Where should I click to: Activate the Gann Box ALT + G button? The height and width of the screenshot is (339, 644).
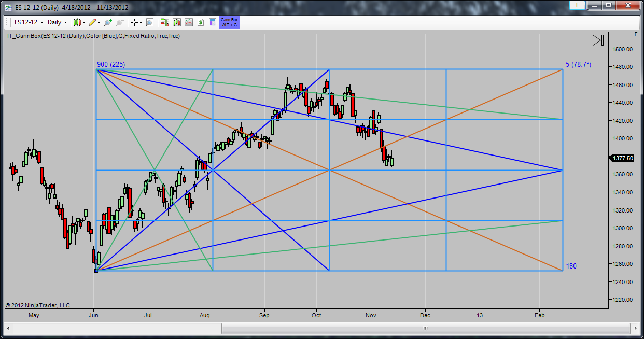229,22
